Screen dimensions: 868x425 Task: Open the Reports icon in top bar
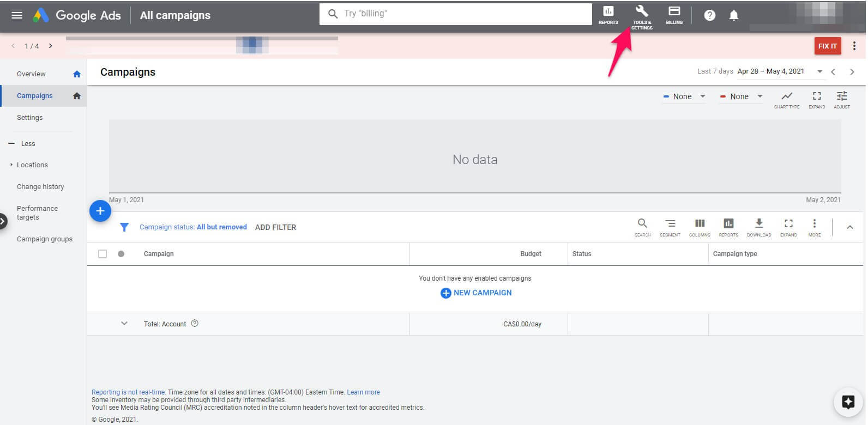point(608,15)
